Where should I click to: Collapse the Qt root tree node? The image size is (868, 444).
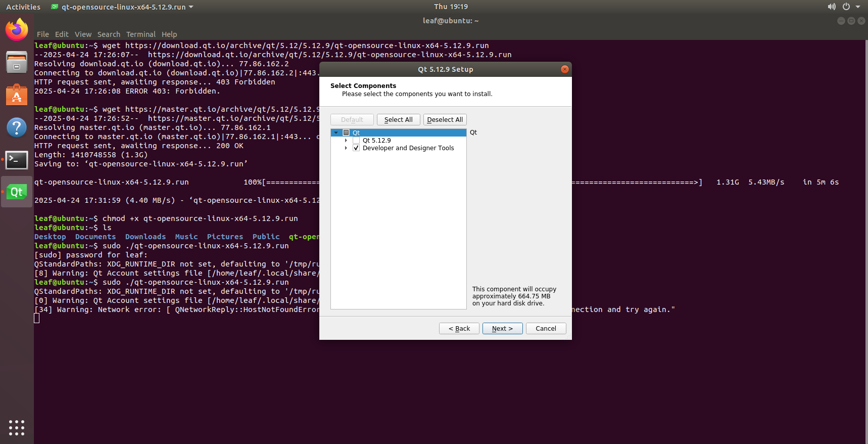(x=336, y=132)
